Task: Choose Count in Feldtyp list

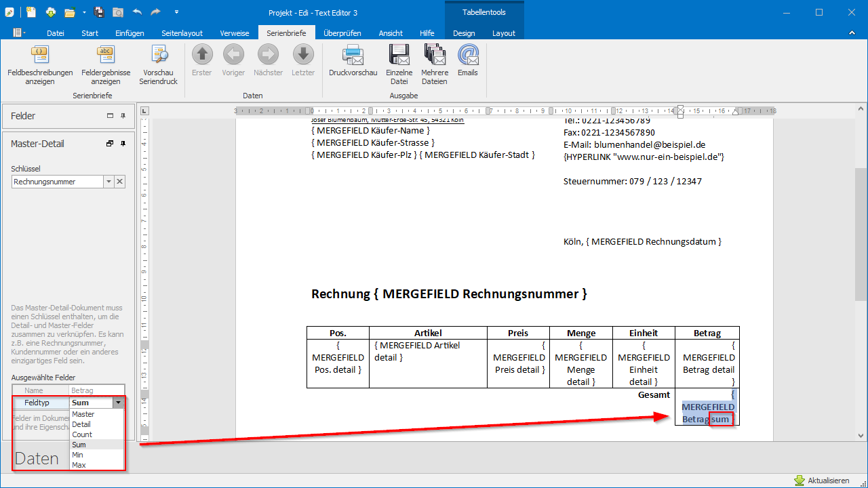Action: pos(82,434)
